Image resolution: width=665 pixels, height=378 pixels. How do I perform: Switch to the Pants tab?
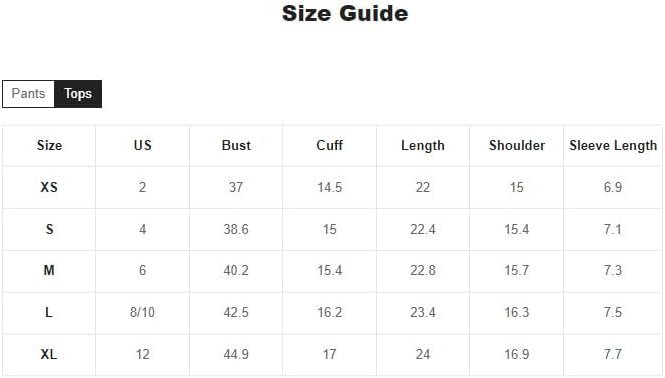(x=28, y=94)
